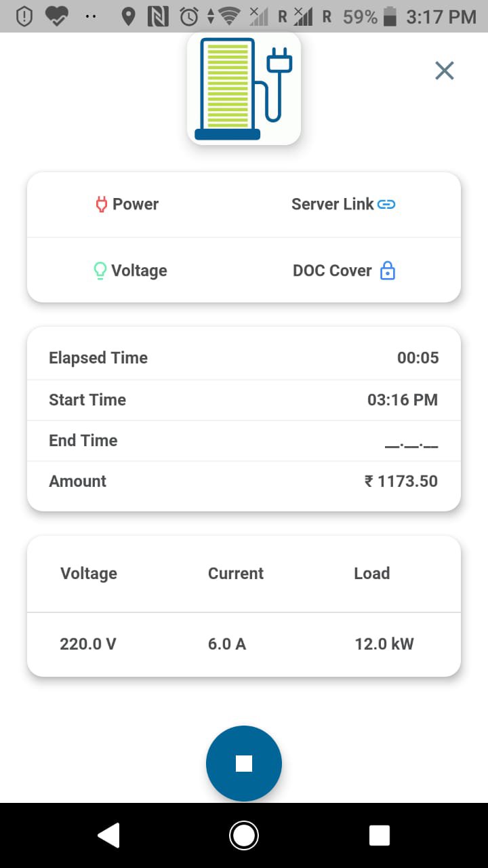The image size is (488, 868).
Task: Select the Elapsed Time row
Action: tap(244, 358)
